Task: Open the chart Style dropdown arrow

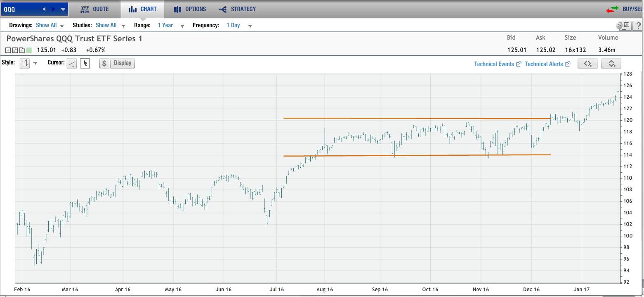Action: (35, 63)
